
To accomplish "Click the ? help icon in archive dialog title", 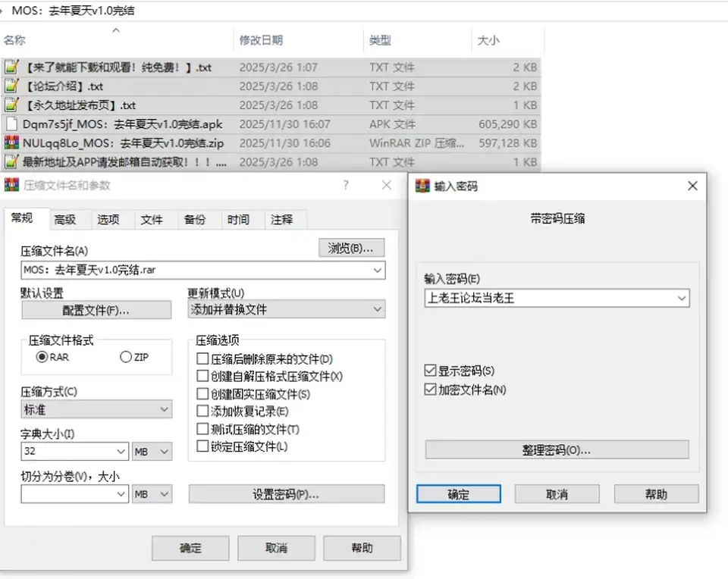I will click(x=346, y=185).
